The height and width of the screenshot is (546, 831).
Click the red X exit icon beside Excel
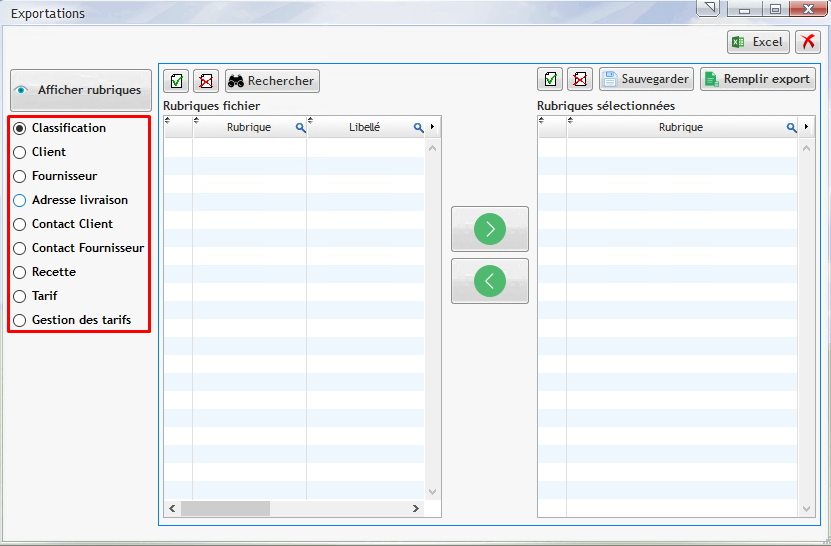click(807, 42)
